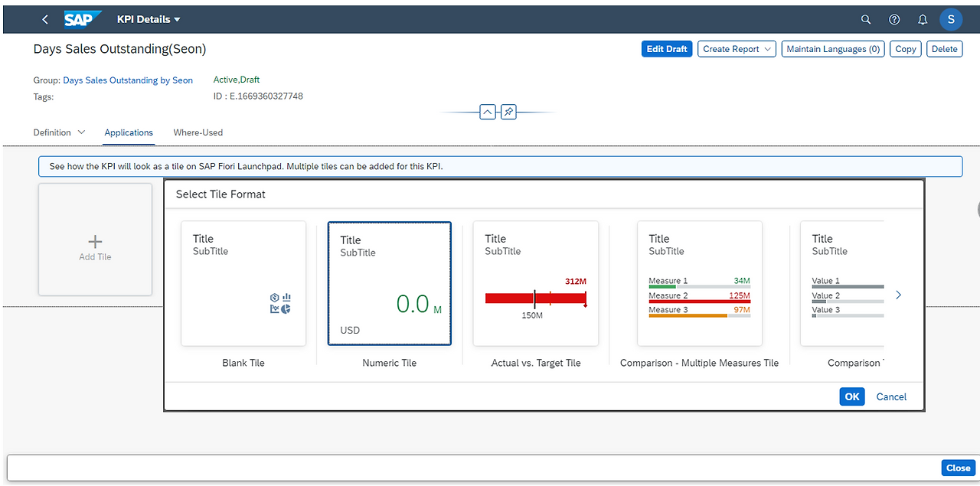Open the Definition tab
This screenshot has height=486, width=980.
pyautogui.click(x=52, y=132)
